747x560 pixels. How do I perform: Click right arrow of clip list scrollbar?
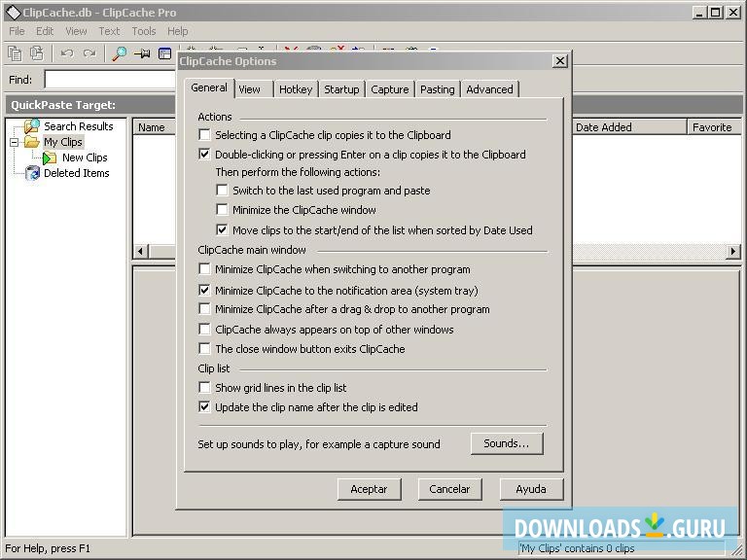click(x=733, y=251)
